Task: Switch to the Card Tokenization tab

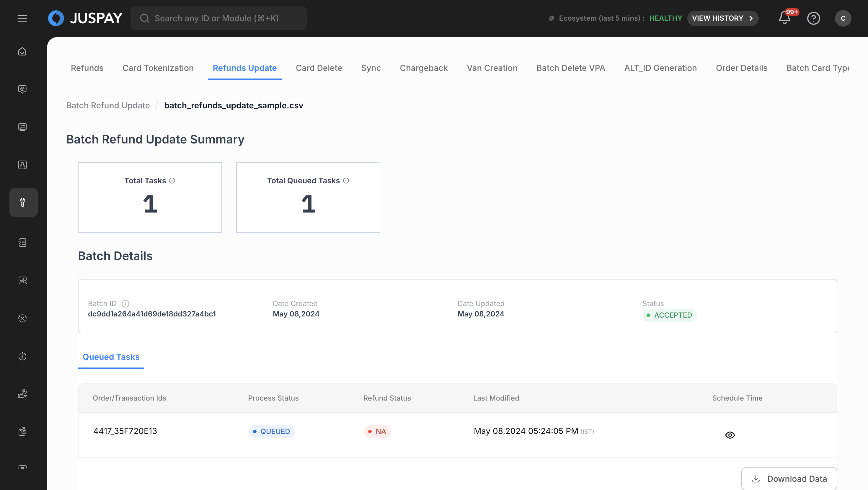Action: 158,68
